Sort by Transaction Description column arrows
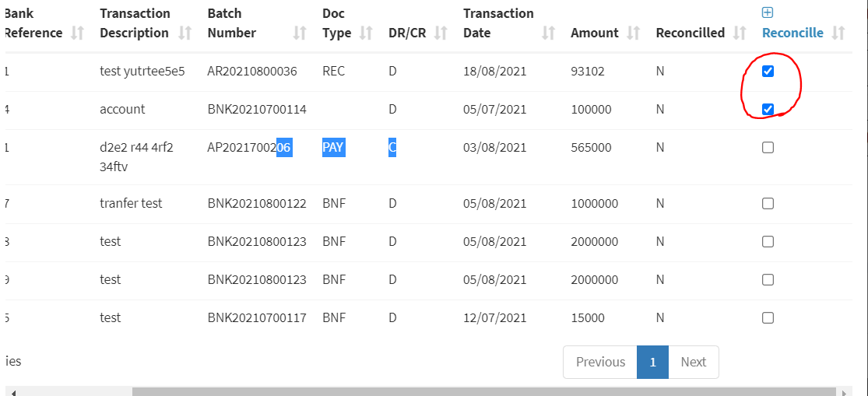Screen dimensions: 868x396 tap(184, 33)
